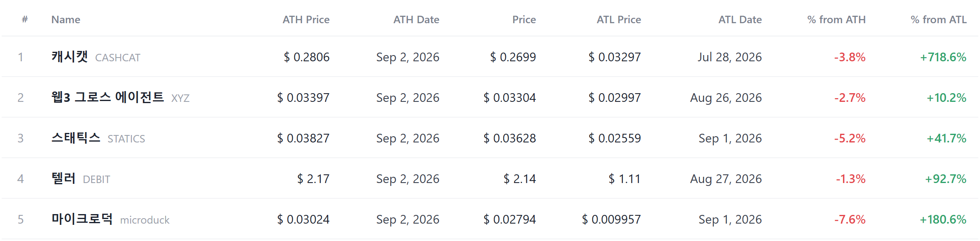Select the +718.6% from ATL value
The height and width of the screenshot is (241, 980).
coord(943,57)
